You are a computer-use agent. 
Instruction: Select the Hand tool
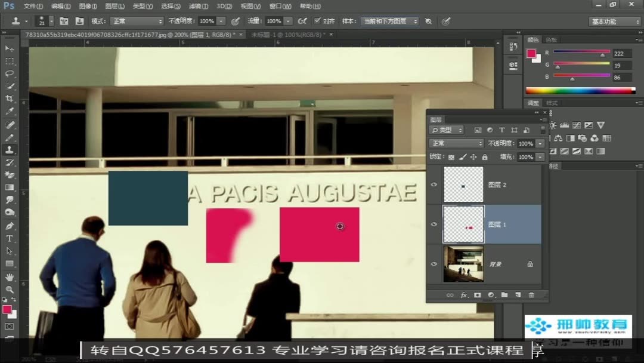[10, 276]
